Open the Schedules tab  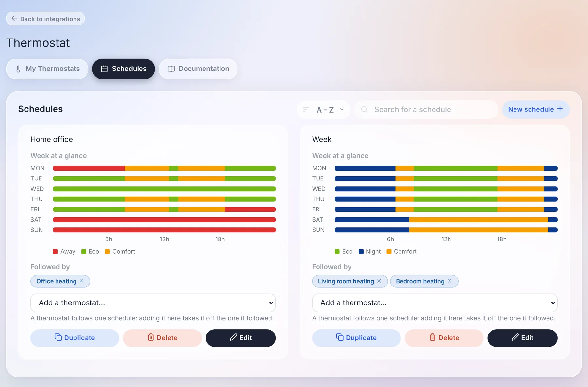click(x=123, y=69)
